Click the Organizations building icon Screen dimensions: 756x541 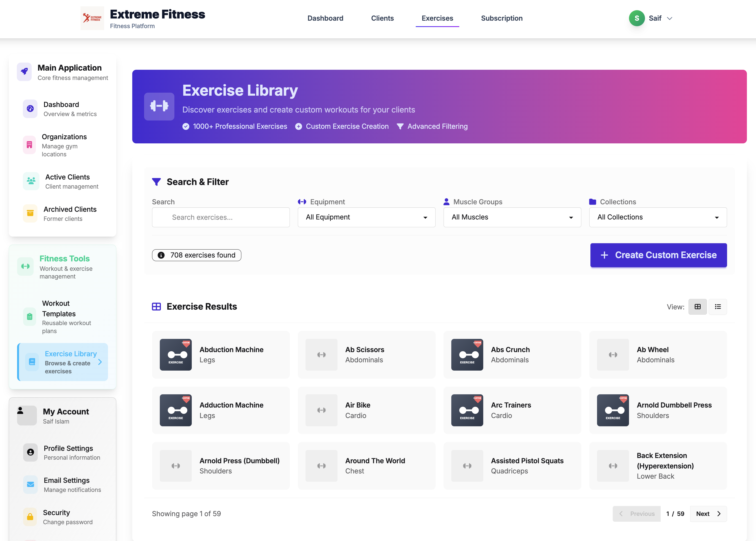(29, 145)
